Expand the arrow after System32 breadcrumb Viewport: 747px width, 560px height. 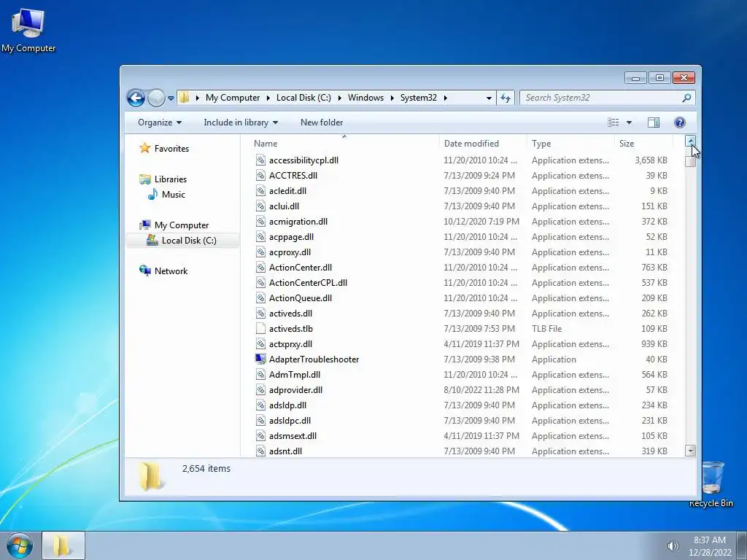tap(446, 98)
